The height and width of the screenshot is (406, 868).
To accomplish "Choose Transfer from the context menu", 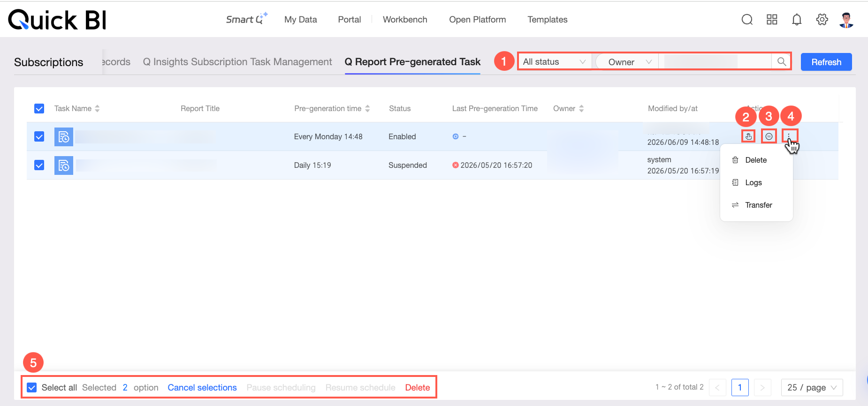I will pyautogui.click(x=756, y=205).
